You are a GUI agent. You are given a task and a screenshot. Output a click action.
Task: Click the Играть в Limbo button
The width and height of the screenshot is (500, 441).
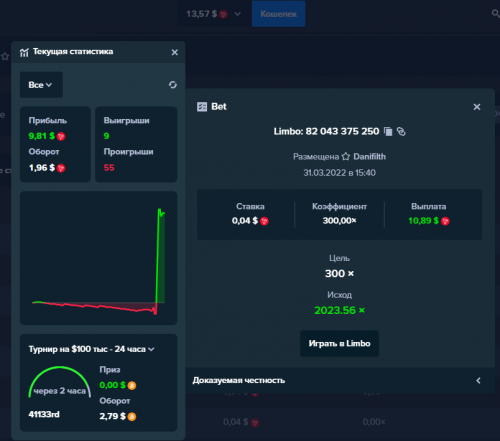339,343
